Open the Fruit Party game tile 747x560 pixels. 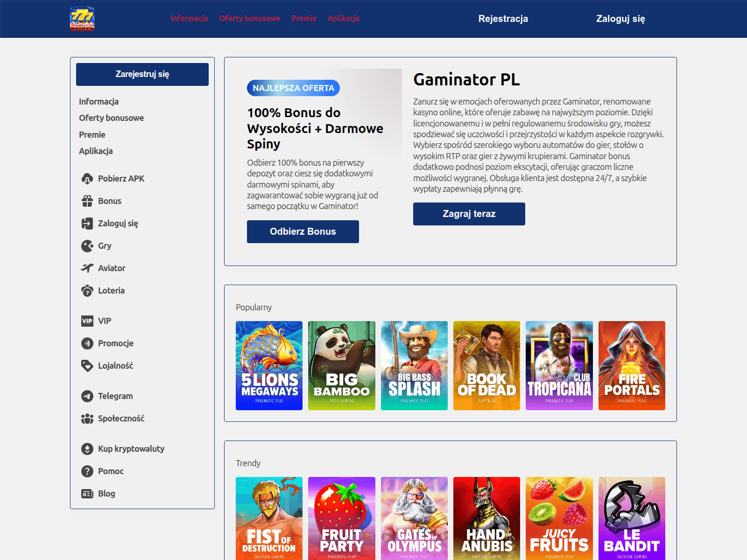pos(342,518)
